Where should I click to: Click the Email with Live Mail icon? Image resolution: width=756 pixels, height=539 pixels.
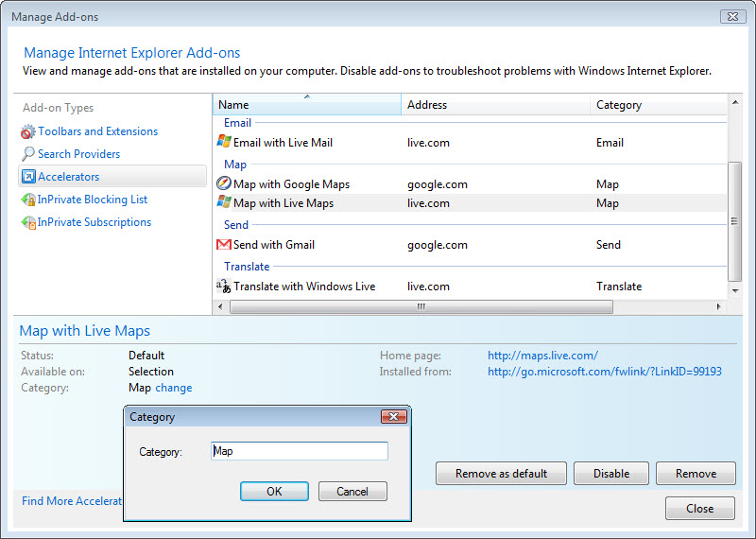click(224, 142)
